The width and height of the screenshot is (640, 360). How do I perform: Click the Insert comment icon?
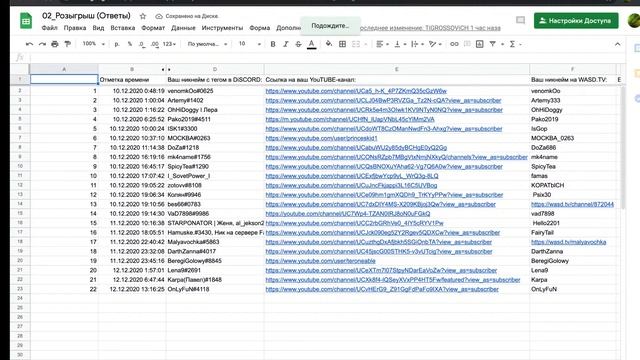click(x=467, y=44)
